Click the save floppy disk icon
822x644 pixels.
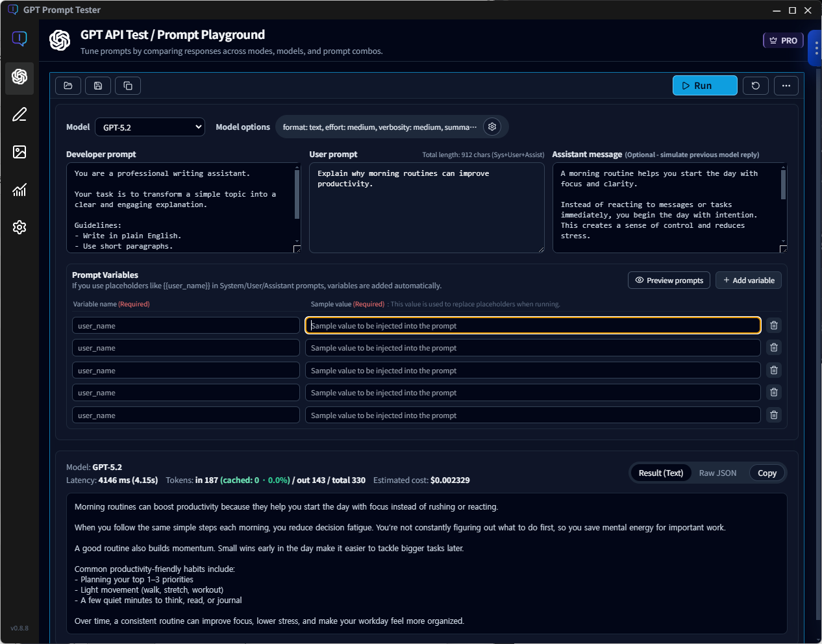98,86
